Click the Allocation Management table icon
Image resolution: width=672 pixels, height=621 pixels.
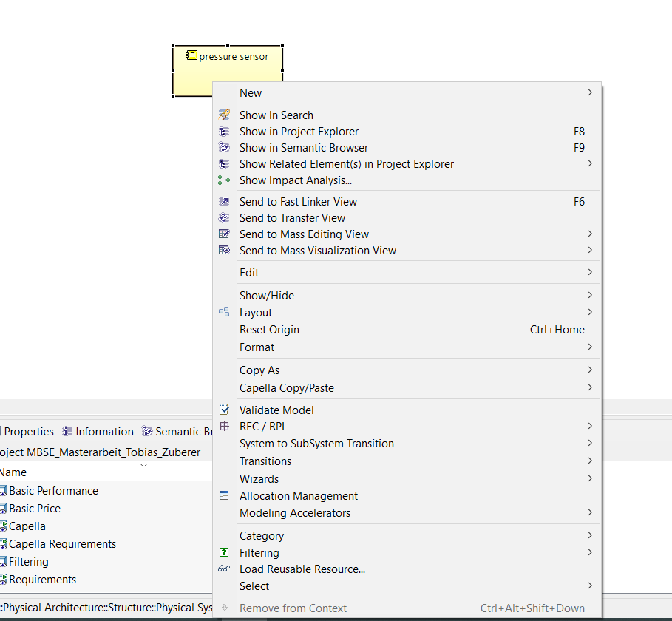click(224, 495)
